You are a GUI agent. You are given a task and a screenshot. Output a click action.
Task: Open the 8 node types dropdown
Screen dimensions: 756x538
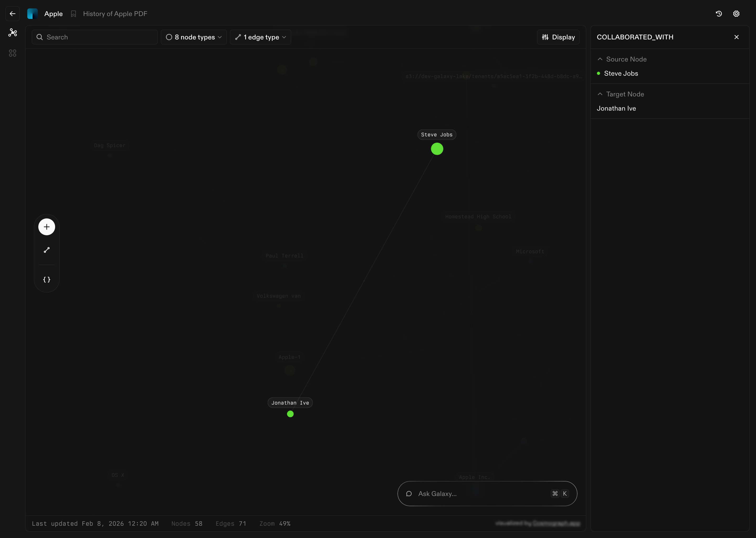[194, 37]
